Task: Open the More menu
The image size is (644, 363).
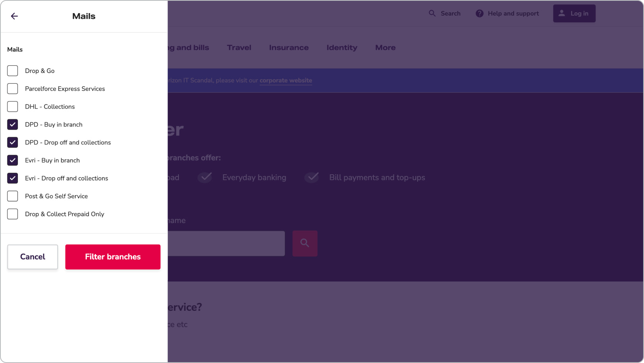Action: click(x=385, y=47)
